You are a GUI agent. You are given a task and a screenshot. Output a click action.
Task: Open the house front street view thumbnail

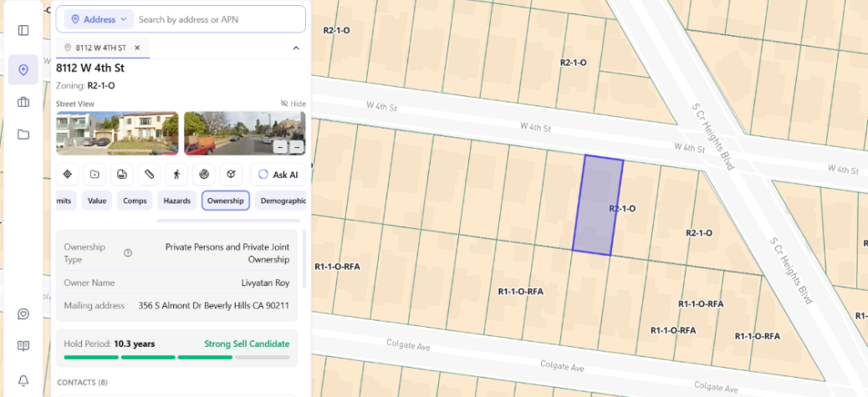(x=117, y=133)
